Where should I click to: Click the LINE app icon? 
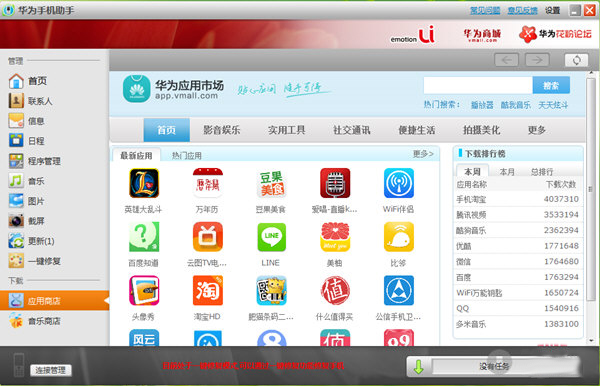(271, 237)
